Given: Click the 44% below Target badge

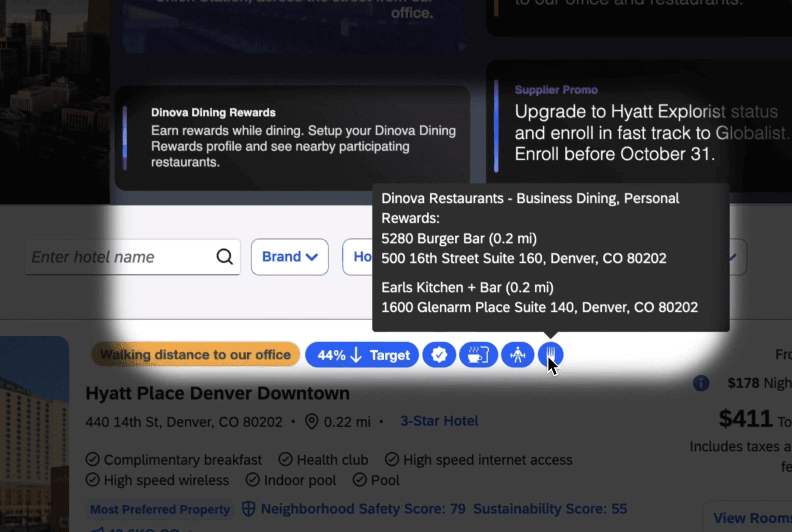Looking at the screenshot, I should click(362, 355).
